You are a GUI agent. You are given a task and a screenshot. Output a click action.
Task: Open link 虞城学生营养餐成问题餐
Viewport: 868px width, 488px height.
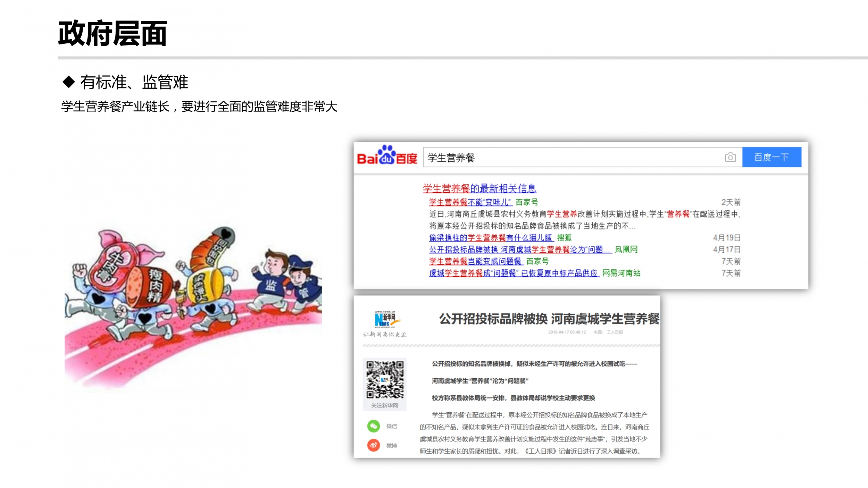(514, 273)
